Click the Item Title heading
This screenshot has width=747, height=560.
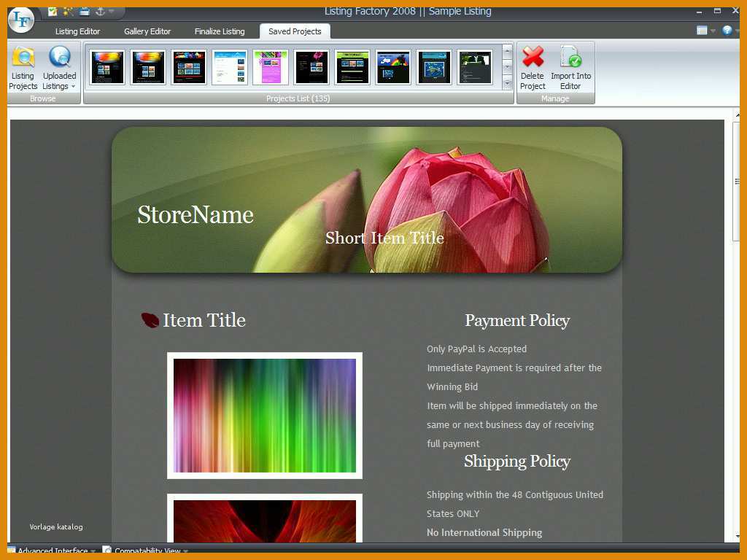(204, 320)
